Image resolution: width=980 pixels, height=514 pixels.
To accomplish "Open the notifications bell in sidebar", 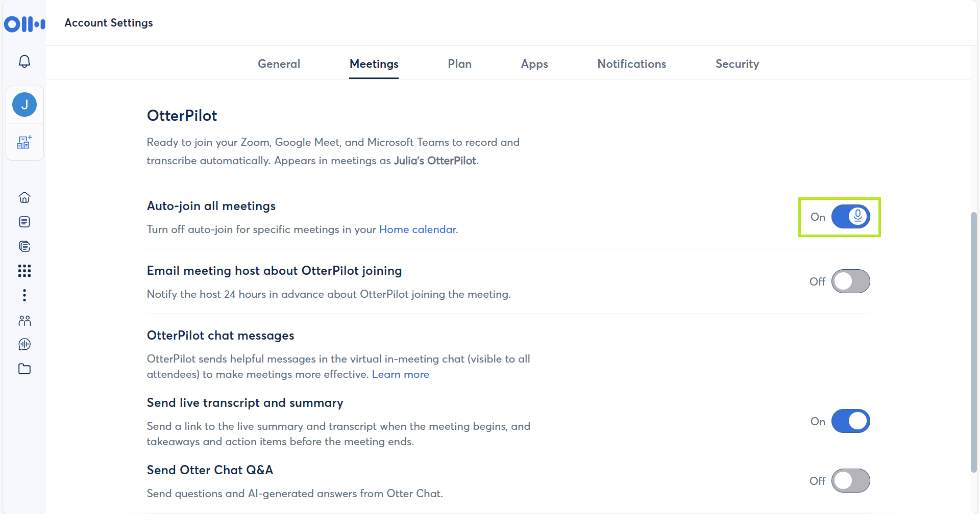I will (24, 62).
